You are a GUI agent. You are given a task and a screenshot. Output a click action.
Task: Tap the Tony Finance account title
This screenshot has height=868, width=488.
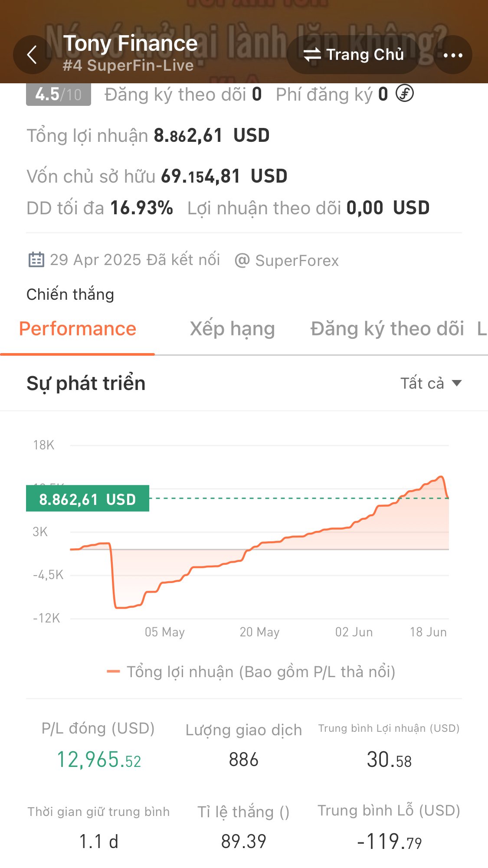[131, 43]
